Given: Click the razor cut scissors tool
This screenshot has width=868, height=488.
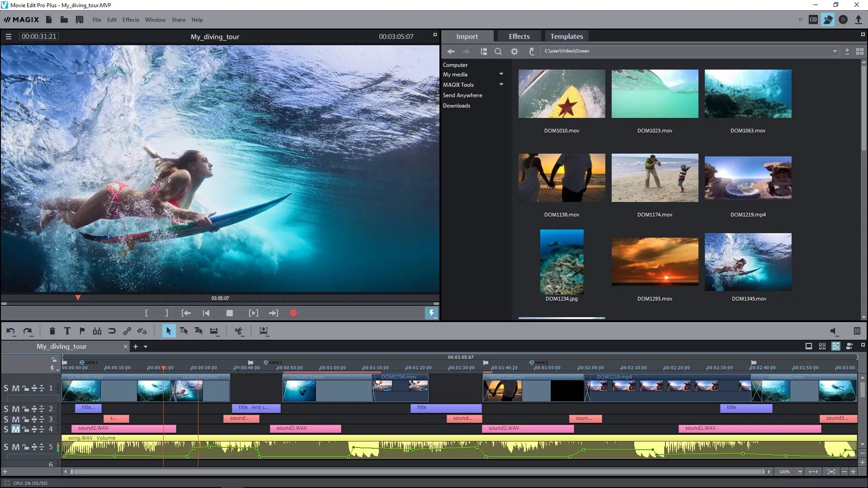Looking at the screenshot, I should [238, 331].
